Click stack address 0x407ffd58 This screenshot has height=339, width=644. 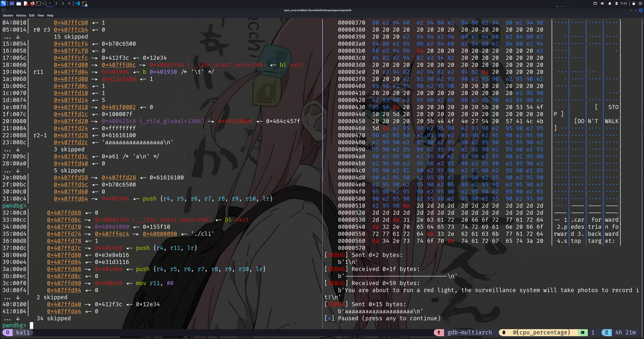coord(71,178)
